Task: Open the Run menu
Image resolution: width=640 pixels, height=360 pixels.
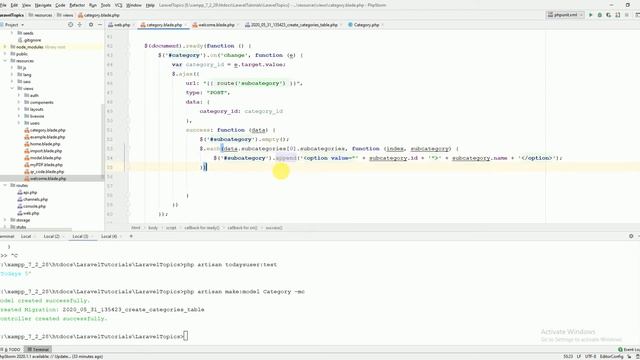Action: coord(93,5)
